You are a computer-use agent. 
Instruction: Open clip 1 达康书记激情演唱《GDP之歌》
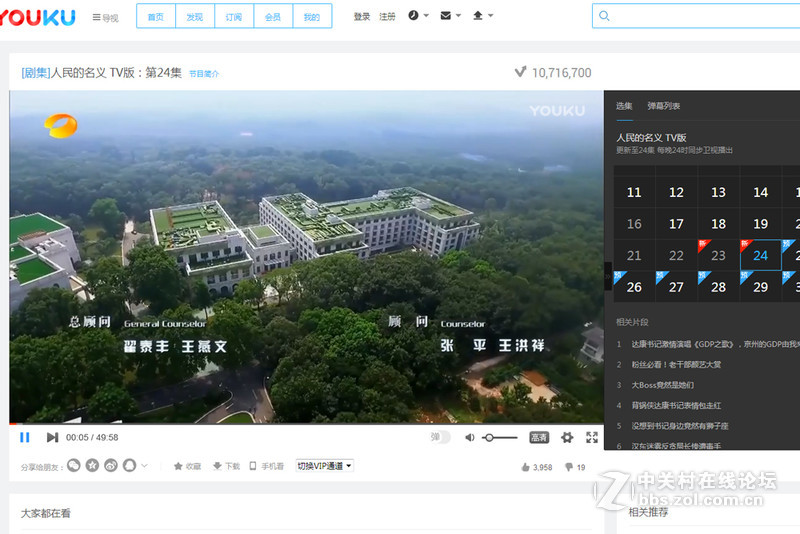click(x=715, y=344)
